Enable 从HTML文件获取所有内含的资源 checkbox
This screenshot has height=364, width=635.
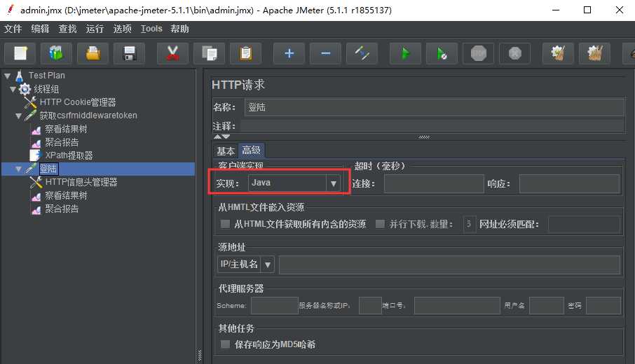225,224
